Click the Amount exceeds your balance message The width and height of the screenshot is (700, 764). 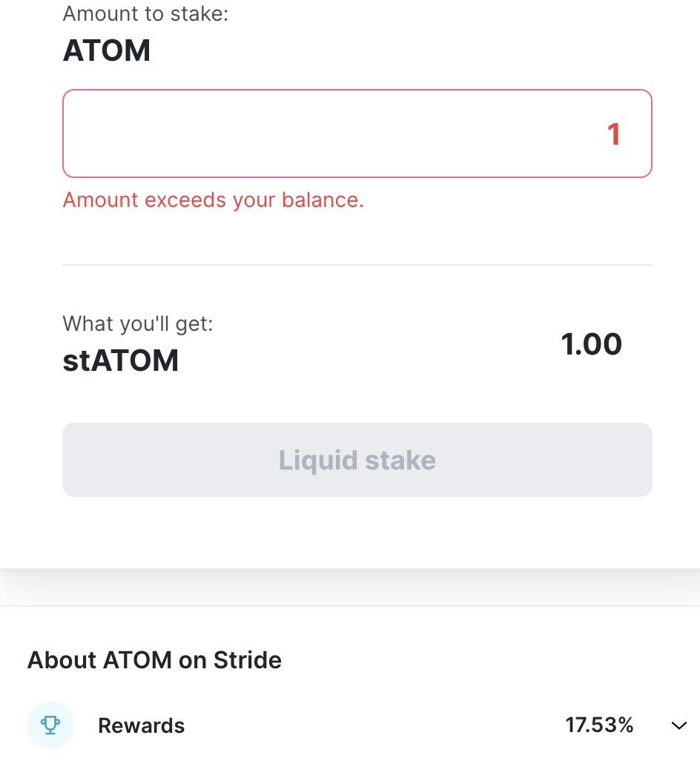click(x=214, y=200)
